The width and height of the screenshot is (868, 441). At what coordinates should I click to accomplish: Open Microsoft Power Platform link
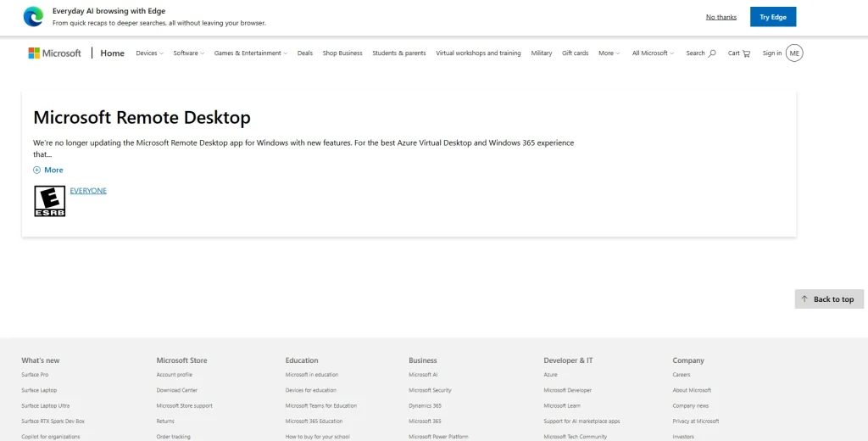tap(438, 437)
